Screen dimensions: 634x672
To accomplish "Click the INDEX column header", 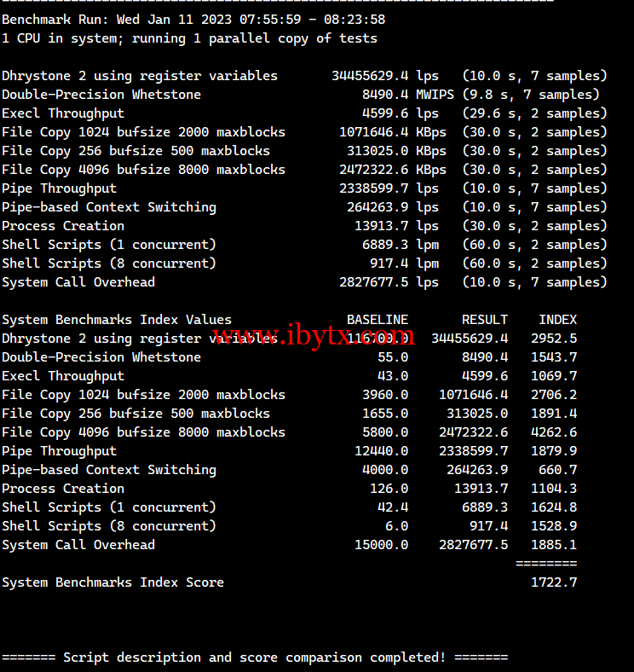I will point(557,320).
